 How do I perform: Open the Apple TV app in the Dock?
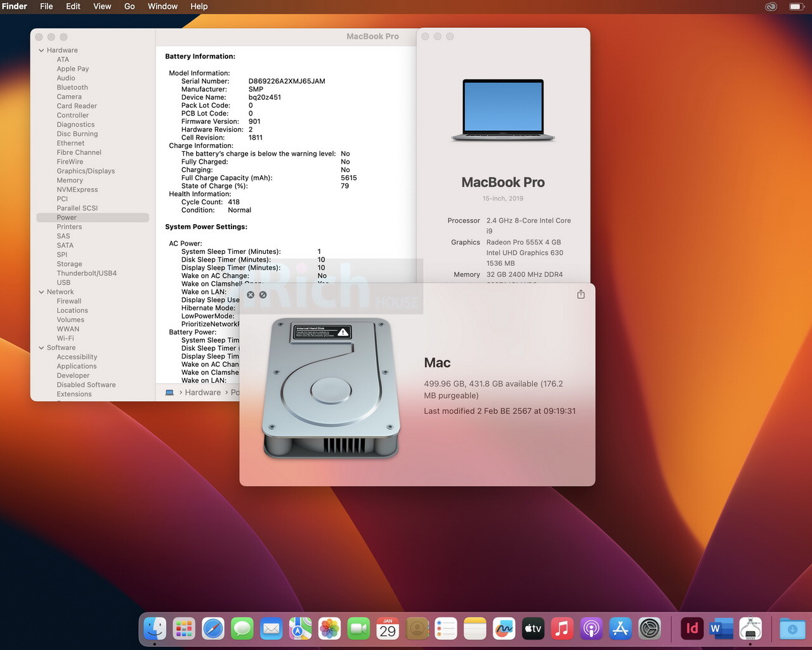click(x=534, y=628)
